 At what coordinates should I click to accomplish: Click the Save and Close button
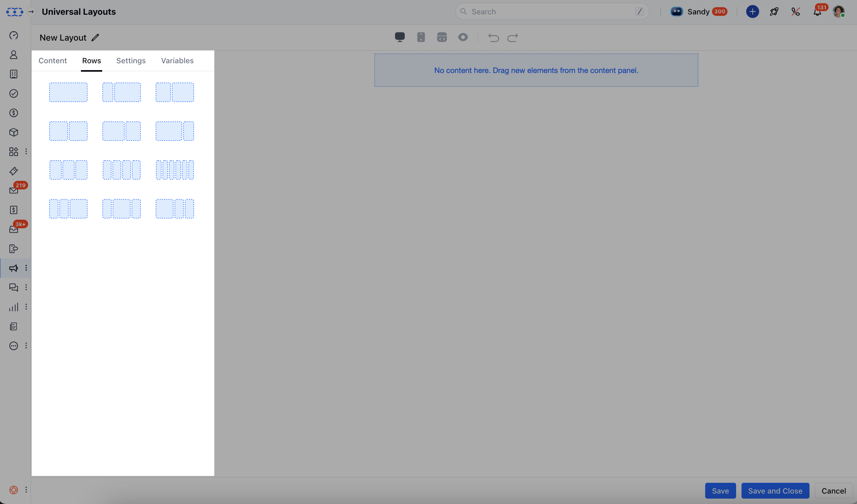(x=775, y=491)
